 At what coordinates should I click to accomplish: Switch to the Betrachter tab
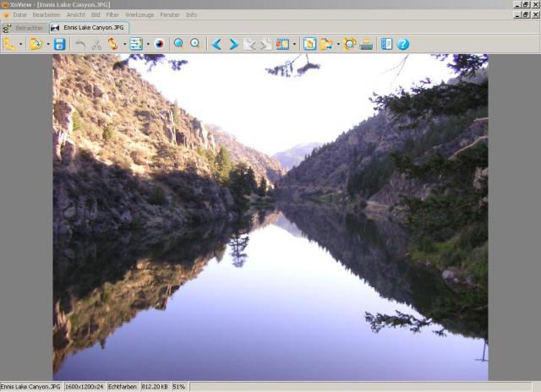[24, 28]
